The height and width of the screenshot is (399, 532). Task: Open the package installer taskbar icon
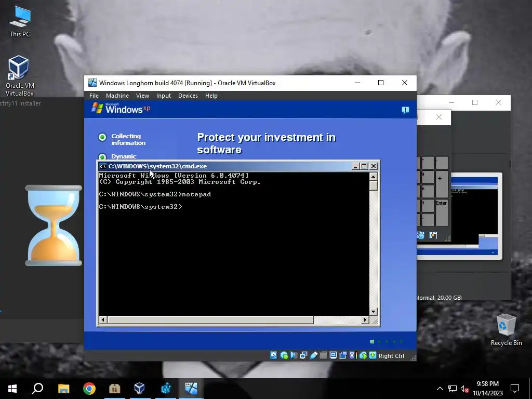[x=115, y=389]
